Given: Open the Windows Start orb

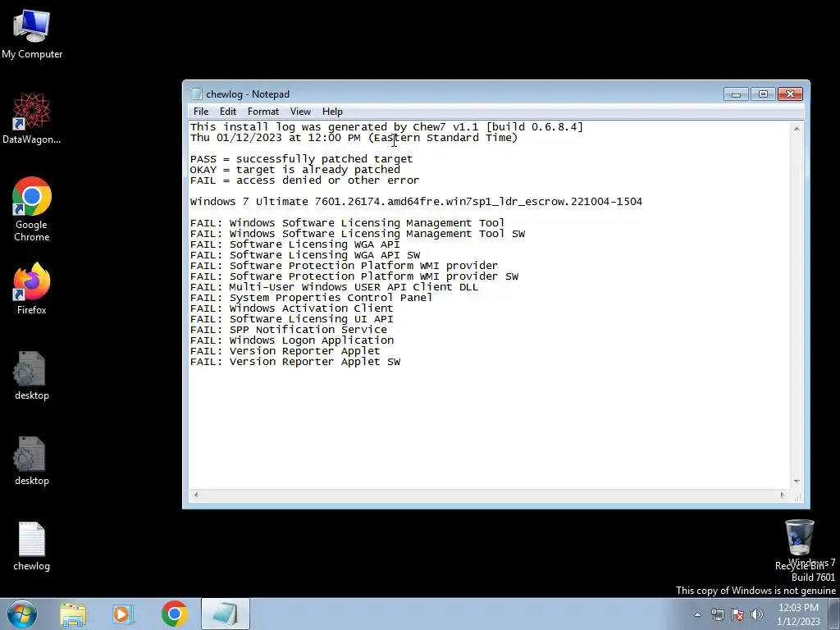Looking at the screenshot, I should click(22, 614).
